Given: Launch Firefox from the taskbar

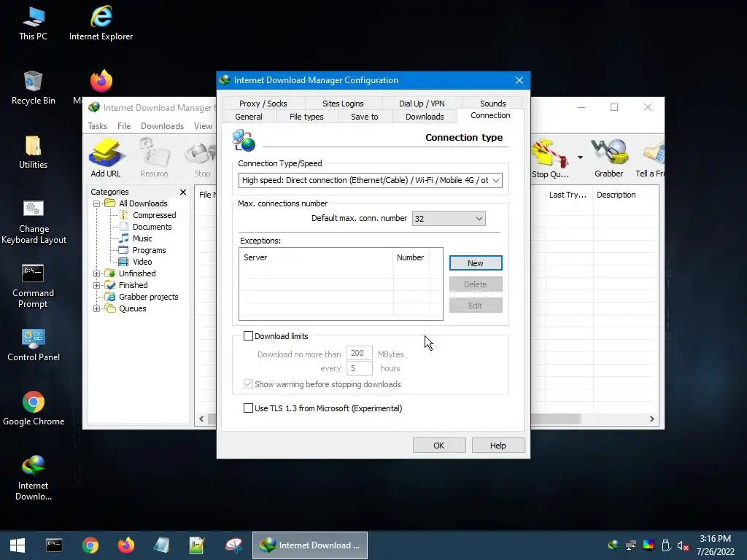Looking at the screenshot, I should 125,545.
